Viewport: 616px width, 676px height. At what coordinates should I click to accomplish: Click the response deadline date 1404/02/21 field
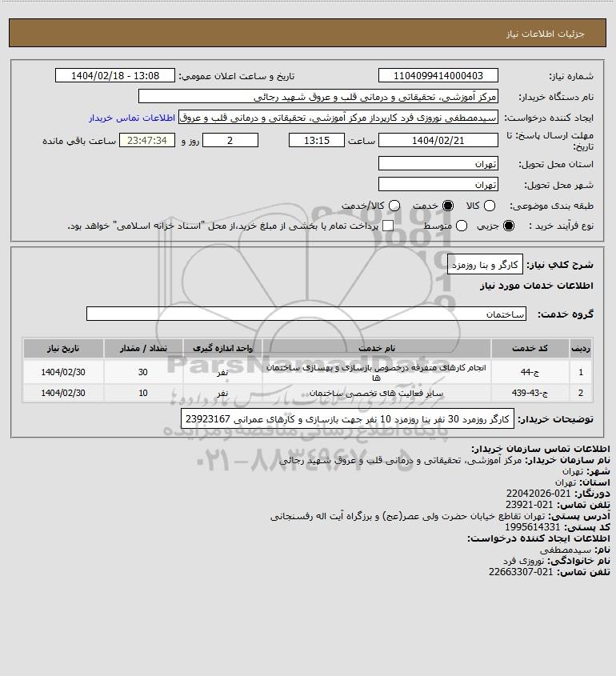(438, 140)
